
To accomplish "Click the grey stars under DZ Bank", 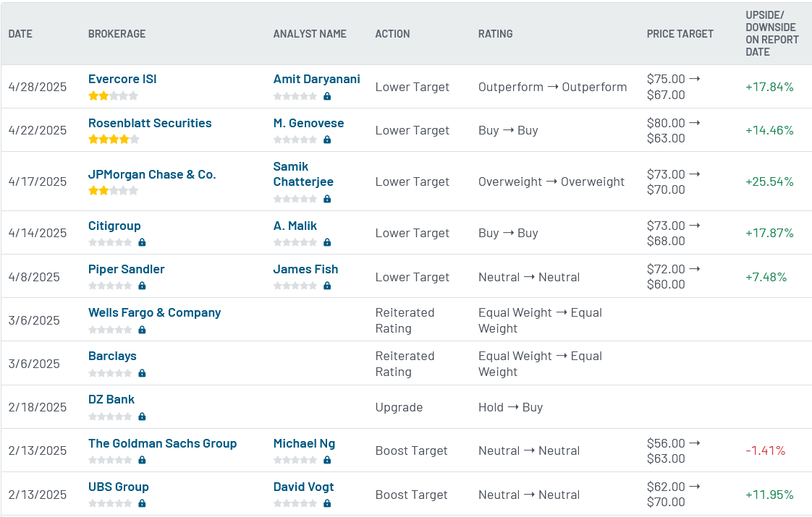I will 110,416.
